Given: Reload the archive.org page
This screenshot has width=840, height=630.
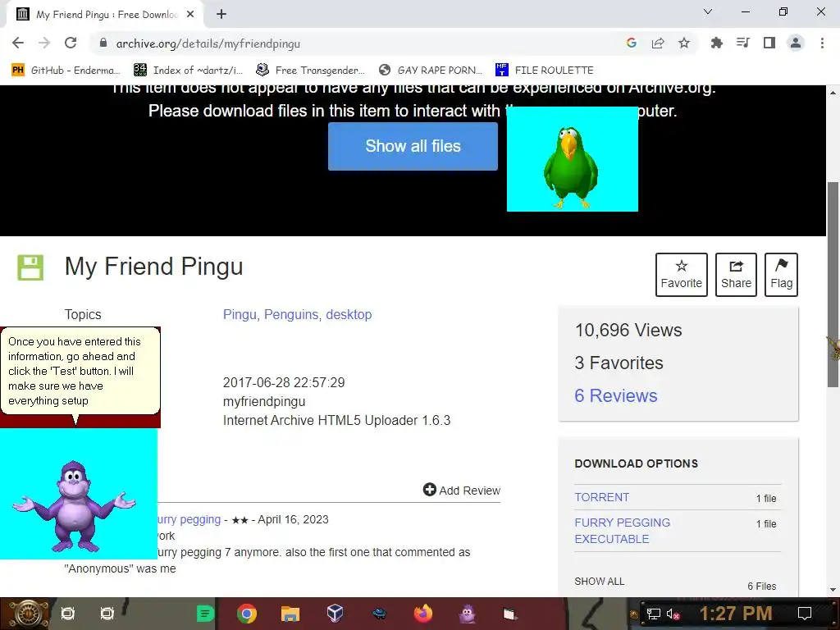Looking at the screenshot, I should pyautogui.click(x=71, y=43).
